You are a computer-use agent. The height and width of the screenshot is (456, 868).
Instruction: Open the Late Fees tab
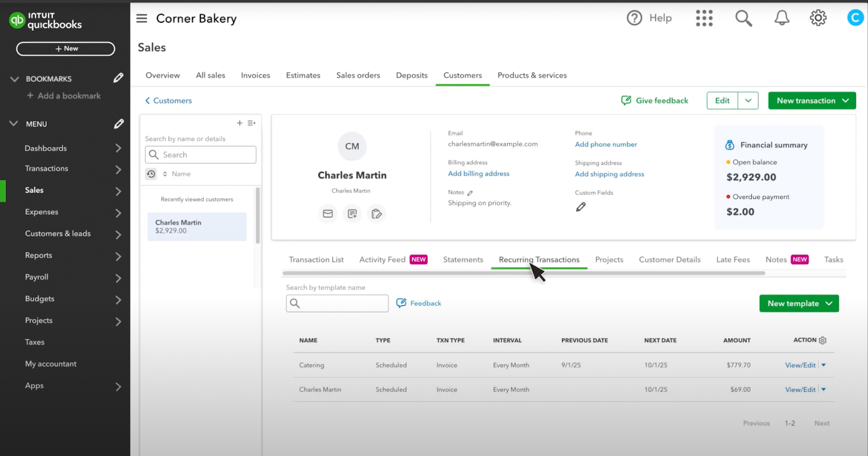(733, 260)
